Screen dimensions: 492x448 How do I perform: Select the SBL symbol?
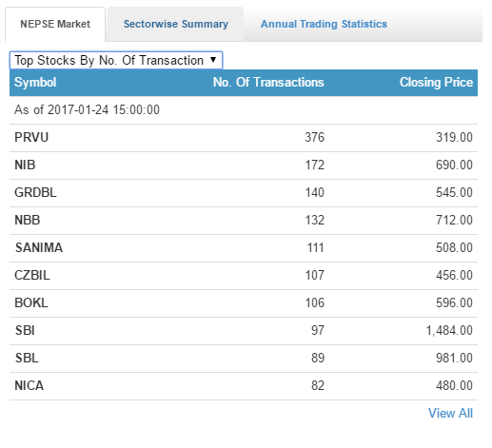27,359
